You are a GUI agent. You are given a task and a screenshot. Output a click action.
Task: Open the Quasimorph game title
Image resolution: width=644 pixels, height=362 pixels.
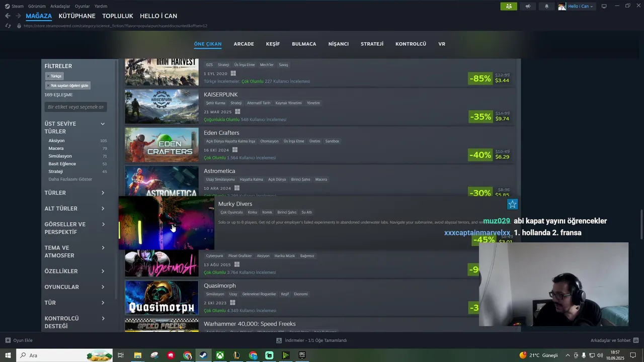click(219, 286)
